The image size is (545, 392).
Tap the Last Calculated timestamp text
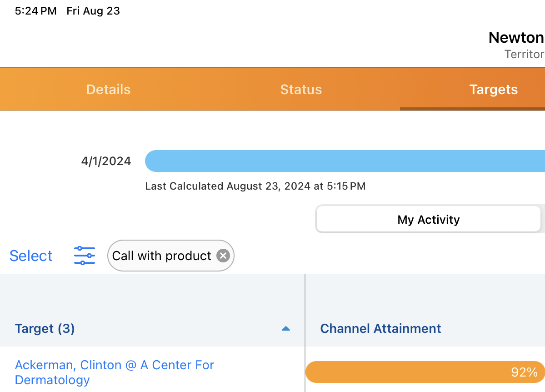pyautogui.click(x=255, y=186)
